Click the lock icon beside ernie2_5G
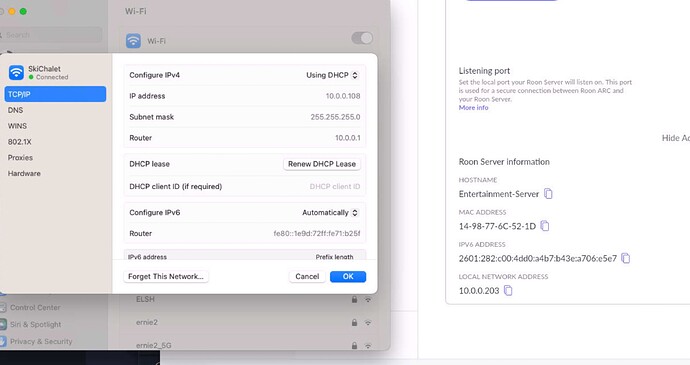 (x=354, y=345)
